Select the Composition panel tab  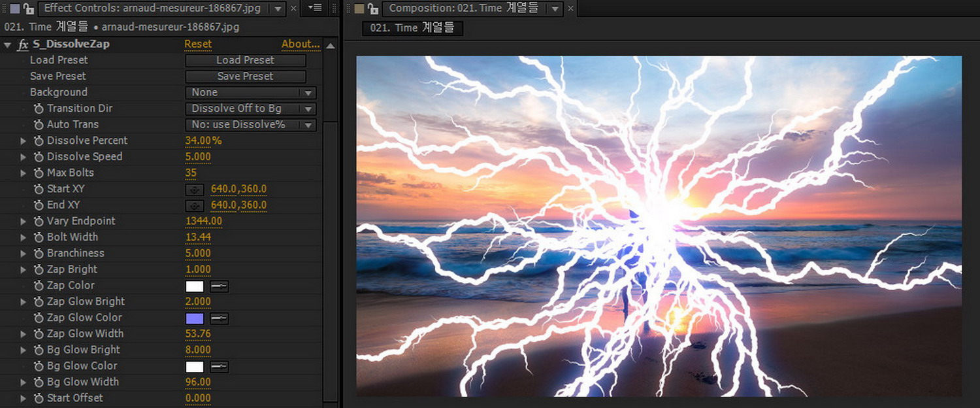465,8
